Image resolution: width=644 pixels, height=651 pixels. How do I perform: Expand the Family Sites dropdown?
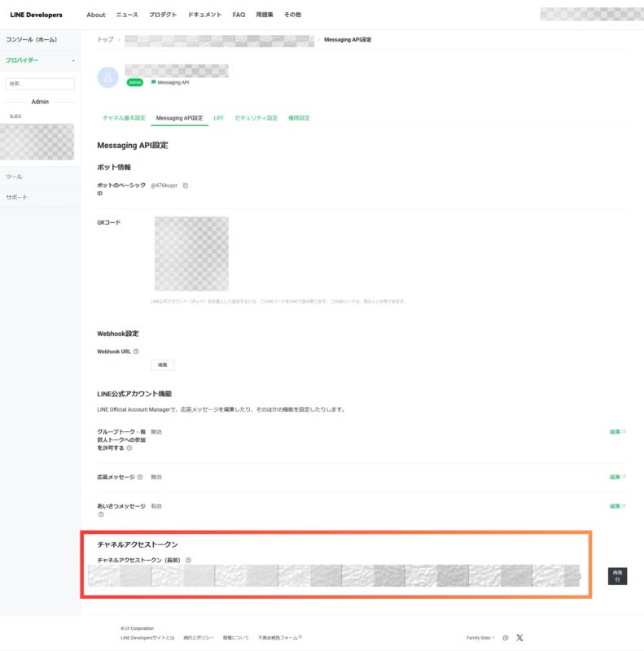coord(481,637)
